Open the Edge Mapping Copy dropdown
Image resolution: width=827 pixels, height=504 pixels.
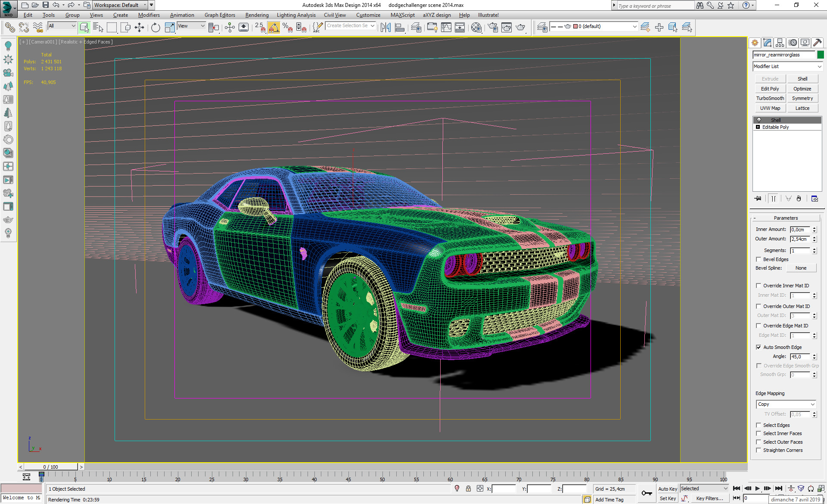coord(786,404)
